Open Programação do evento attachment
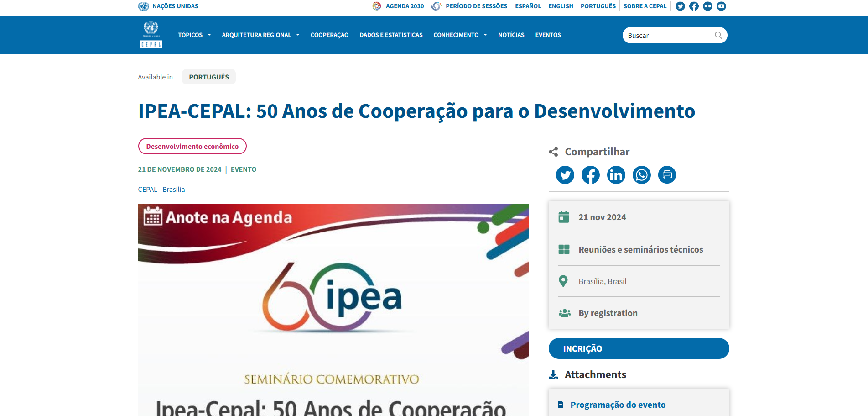Image resolution: width=868 pixels, height=416 pixels. click(618, 405)
